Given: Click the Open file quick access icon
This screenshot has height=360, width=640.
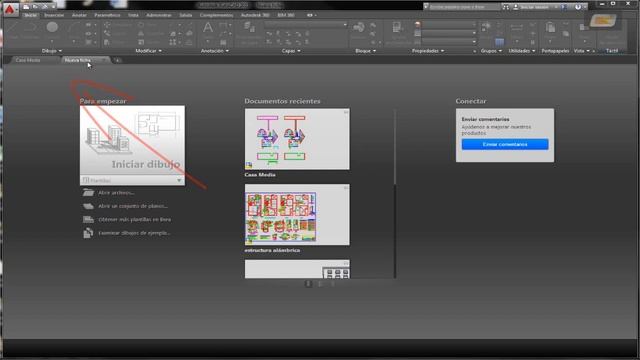Looking at the screenshot, I should pos(36,7).
